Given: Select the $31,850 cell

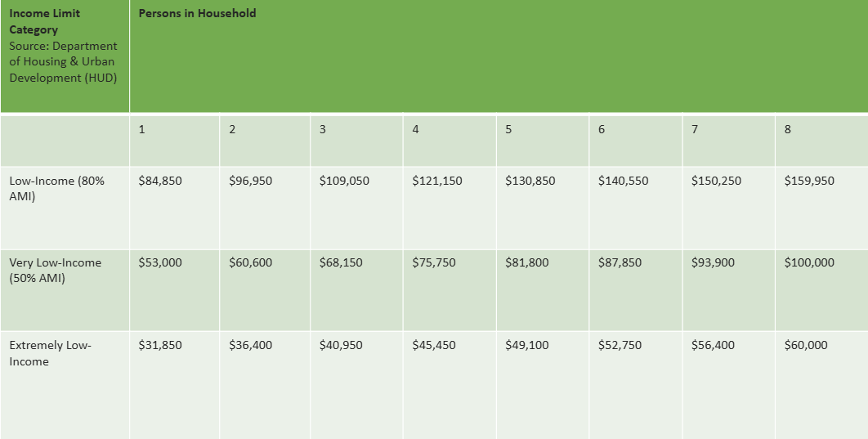Looking at the screenshot, I should click(x=160, y=345).
